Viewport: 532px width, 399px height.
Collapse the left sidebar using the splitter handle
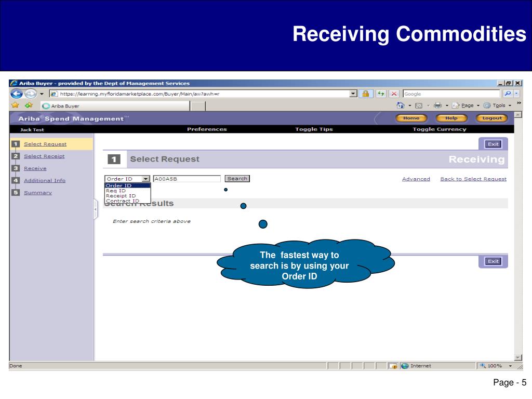coord(96,209)
